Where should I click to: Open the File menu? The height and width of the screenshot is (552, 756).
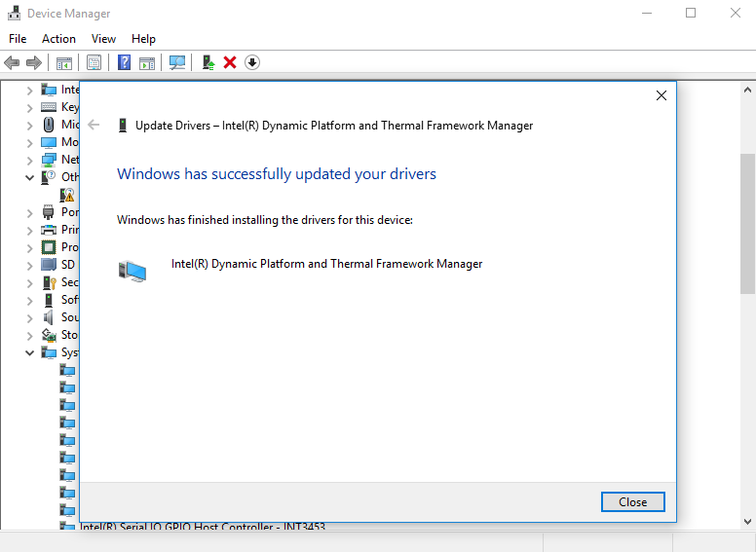18,39
